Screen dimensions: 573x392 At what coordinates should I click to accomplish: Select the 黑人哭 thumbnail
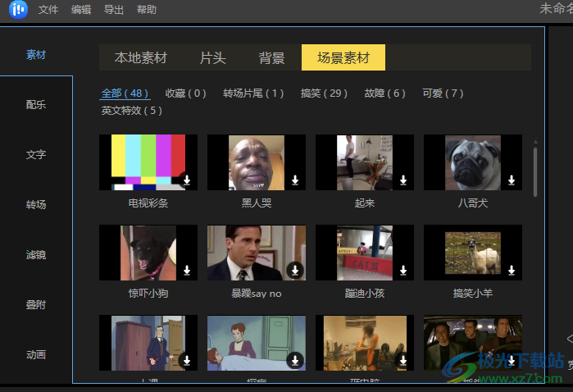pos(257,162)
